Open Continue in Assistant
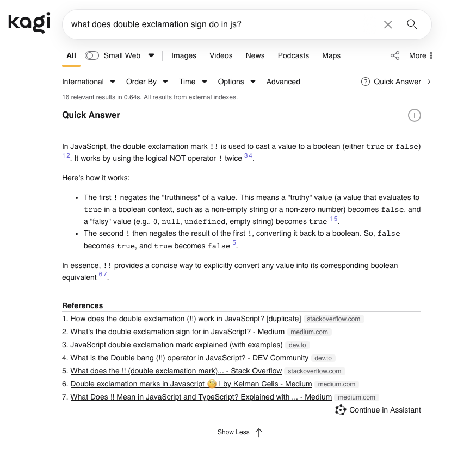The height and width of the screenshot is (449, 476). (379, 410)
